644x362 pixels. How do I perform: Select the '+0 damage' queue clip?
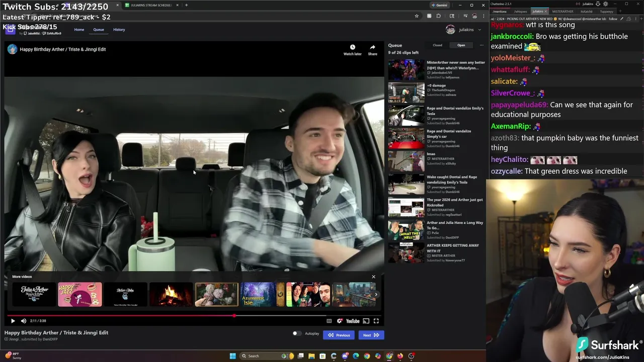tap(436, 93)
